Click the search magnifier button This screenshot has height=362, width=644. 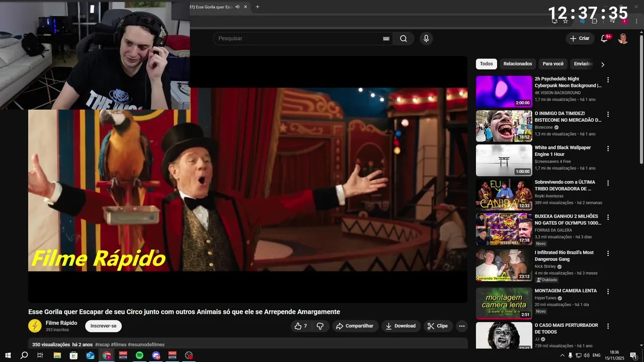pos(404,39)
